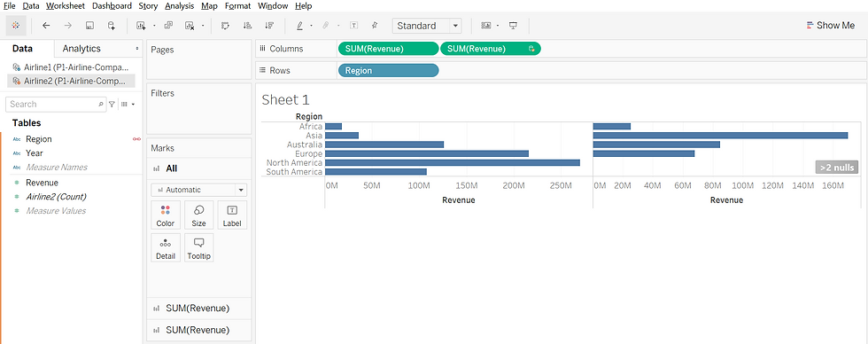The image size is (868, 344).
Task: Click the Region blend link icon
Action: tap(136, 139)
